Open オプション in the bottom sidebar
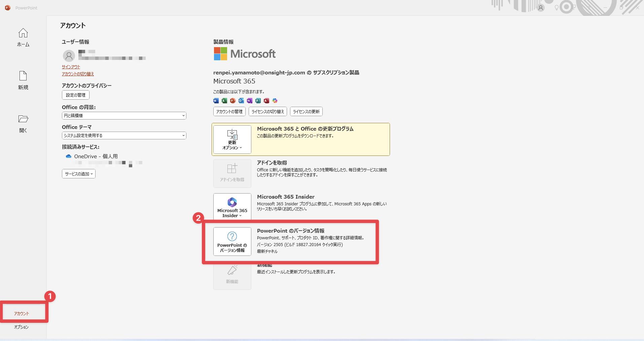 point(22,327)
